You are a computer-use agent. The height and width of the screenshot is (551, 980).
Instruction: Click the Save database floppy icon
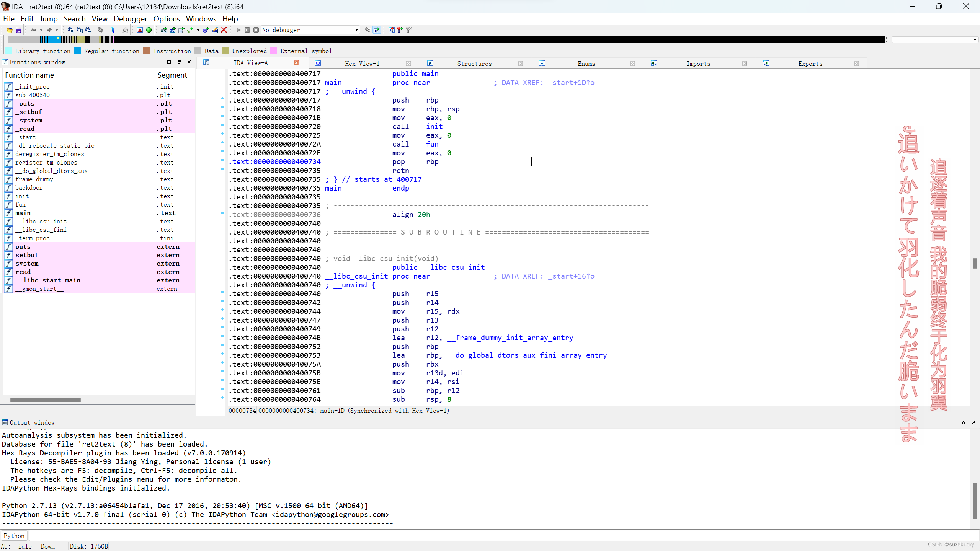[x=18, y=30]
